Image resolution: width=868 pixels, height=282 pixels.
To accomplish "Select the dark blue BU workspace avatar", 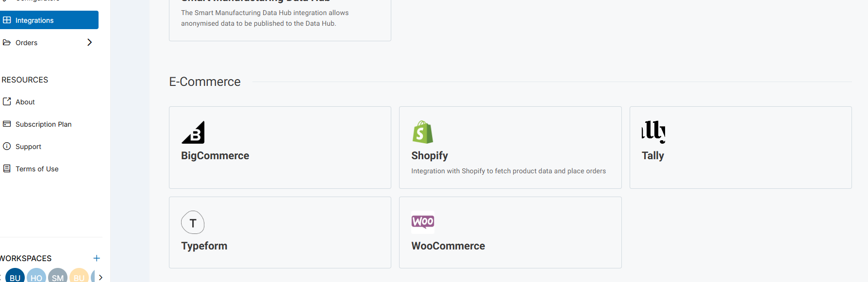I will click(15, 277).
